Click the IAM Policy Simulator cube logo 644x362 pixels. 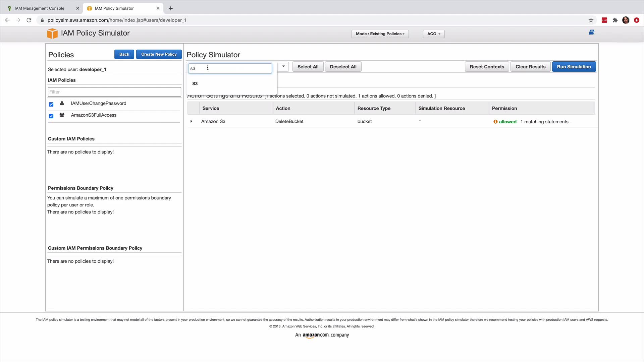tap(52, 33)
